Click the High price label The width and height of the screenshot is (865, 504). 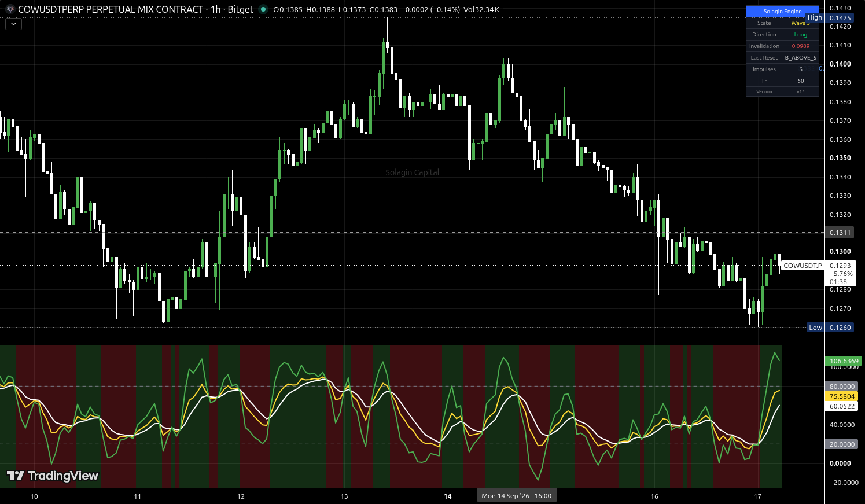[x=815, y=18]
